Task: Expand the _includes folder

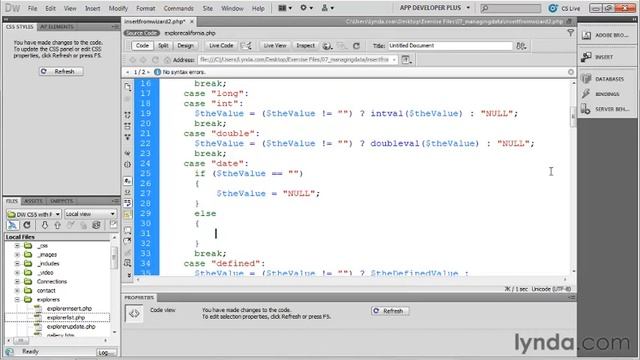Action: coord(17,264)
